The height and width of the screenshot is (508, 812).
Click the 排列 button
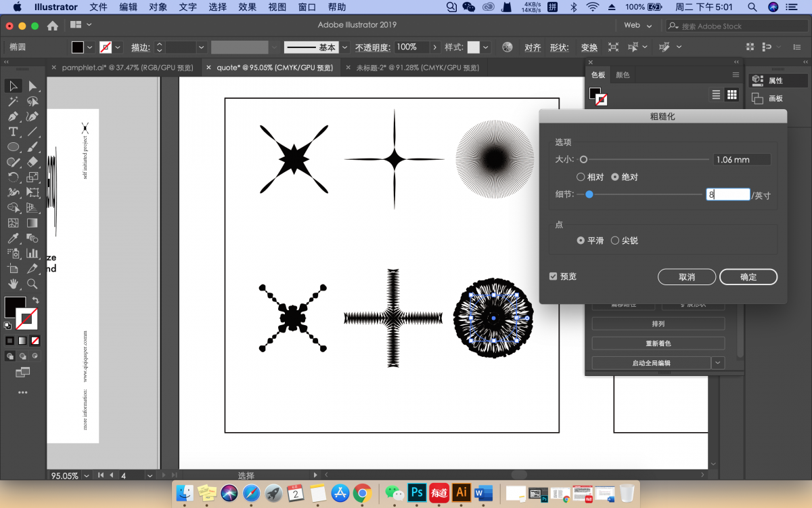(658, 324)
